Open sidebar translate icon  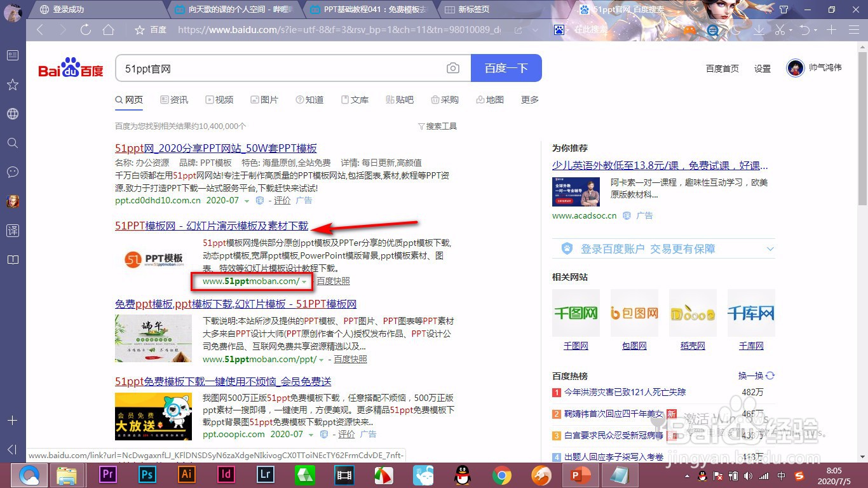coord(12,231)
